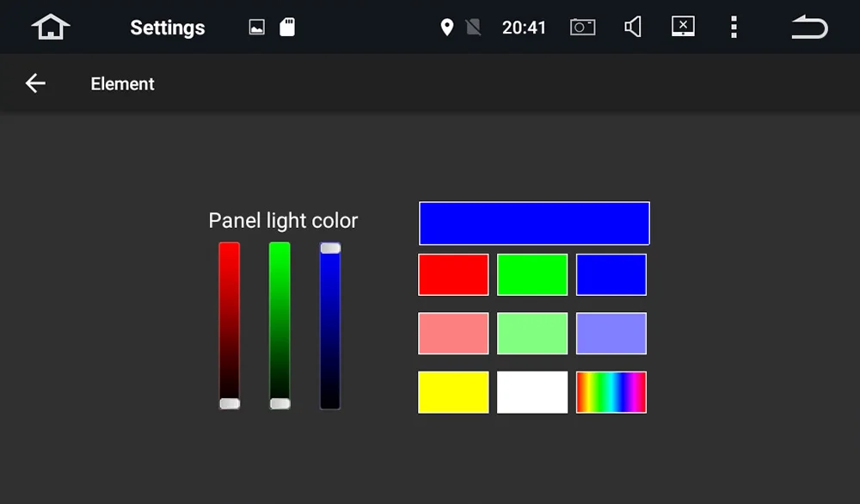Go back from the Element page
This screenshot has width=860, height=504.
(x=35, y=83)
